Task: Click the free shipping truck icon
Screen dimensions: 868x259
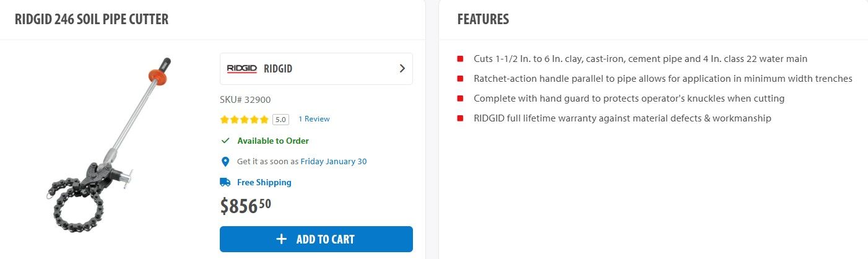Action: (x=225, y=182)
